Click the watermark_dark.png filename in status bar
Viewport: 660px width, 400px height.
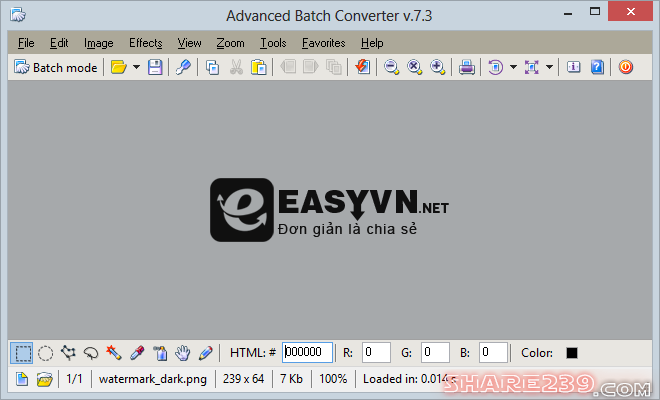(153, 379)
